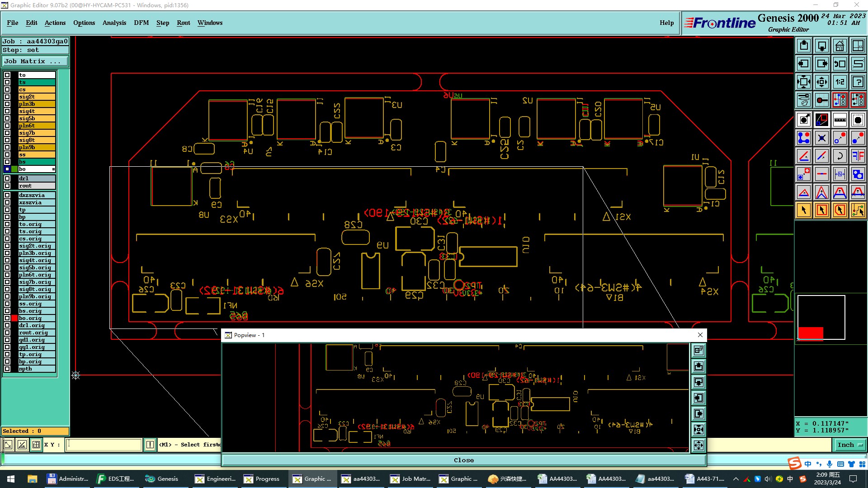The height and width of the screenshot is (488, 868).
Task: Click the Home view icon
Action: [840, 46]
